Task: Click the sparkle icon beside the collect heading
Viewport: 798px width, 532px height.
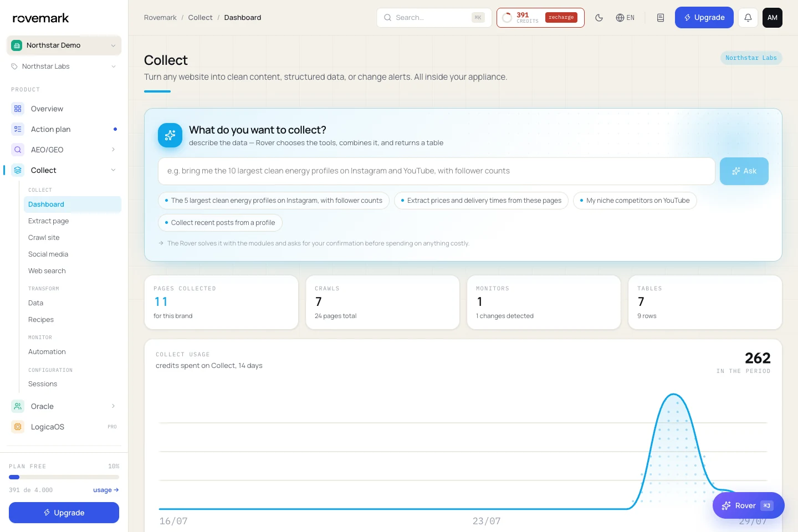Action: [x=170, y=135]
